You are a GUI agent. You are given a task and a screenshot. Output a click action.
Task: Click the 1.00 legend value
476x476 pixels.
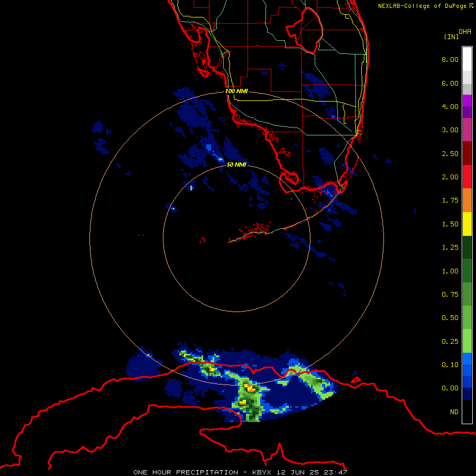coord(450,271)
